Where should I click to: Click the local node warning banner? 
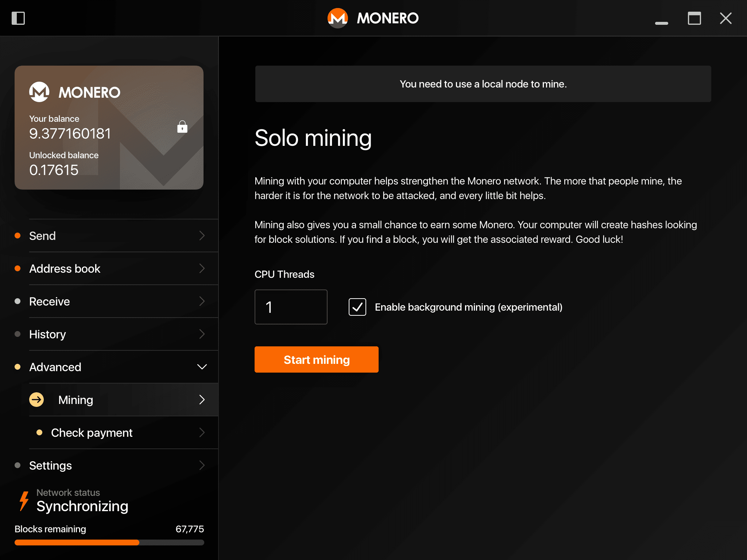pos(483,84)
